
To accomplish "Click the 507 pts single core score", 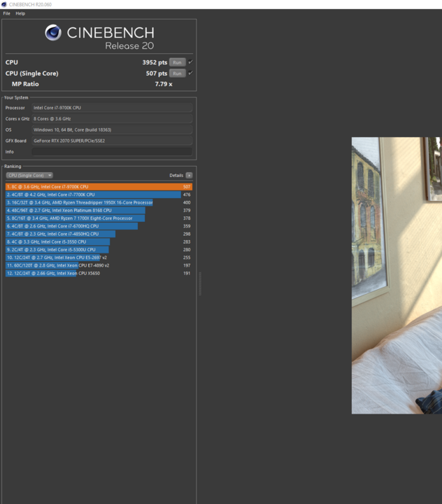I will [x=157, y=73].
